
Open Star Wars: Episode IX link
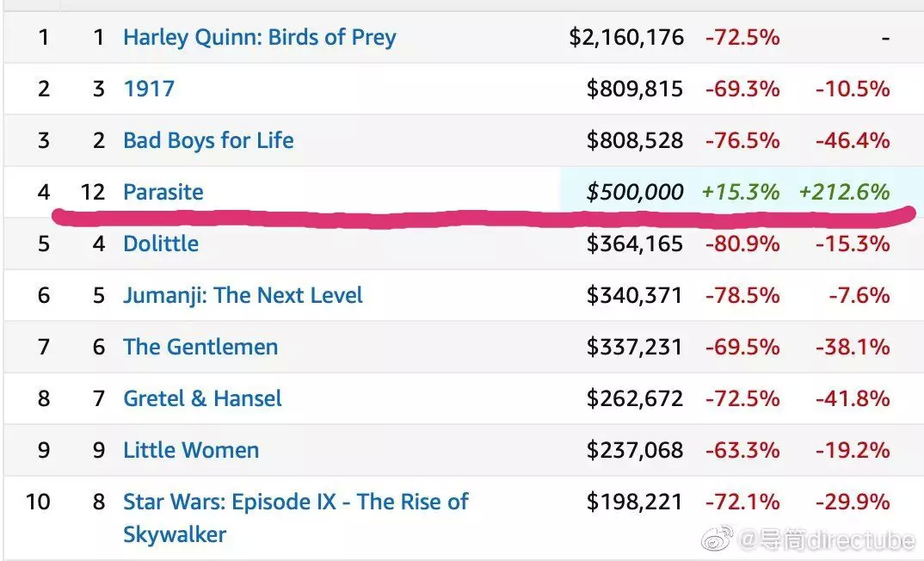point(295,502)
